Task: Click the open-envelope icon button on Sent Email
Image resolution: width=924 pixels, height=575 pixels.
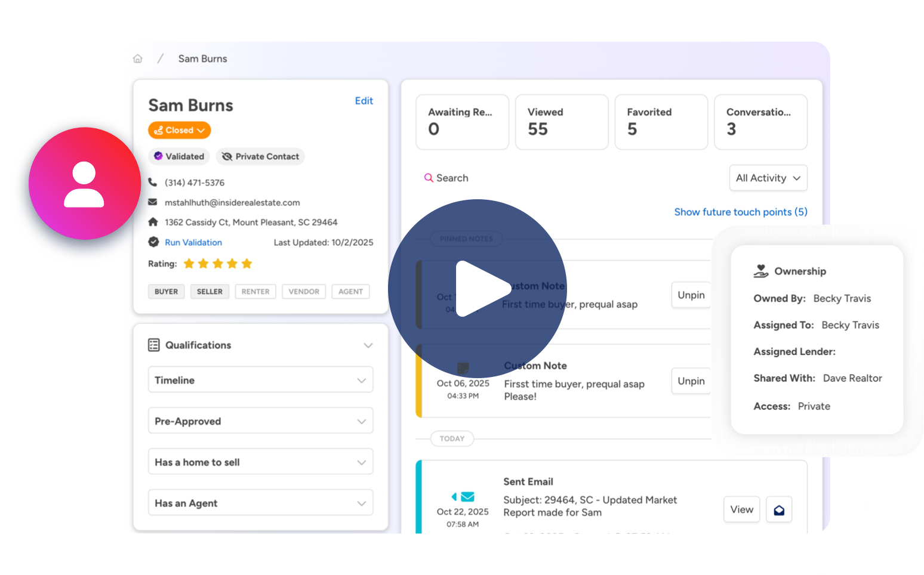Action: (779, 510)
